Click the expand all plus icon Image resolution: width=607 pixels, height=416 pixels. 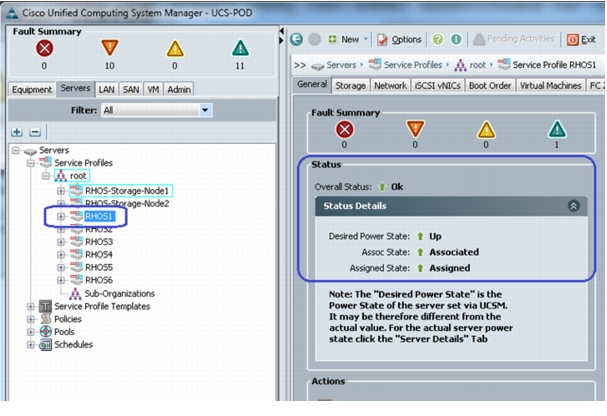click(17, 132)
